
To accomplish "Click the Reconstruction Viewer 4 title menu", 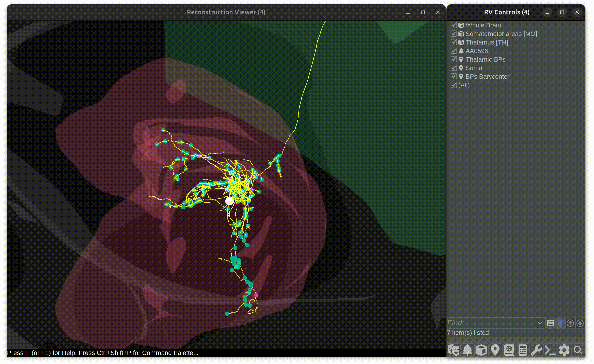I will click(226, 12).
